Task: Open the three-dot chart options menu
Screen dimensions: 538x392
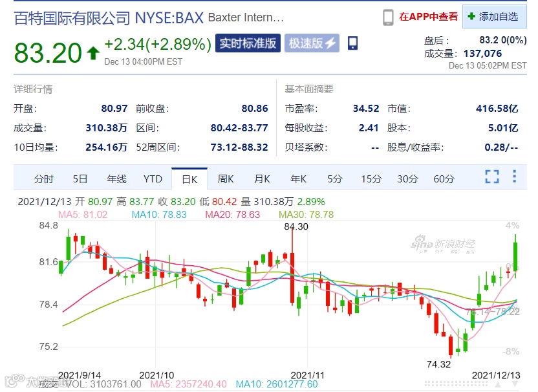Action: pyautogui.click(x=514, y=176)
